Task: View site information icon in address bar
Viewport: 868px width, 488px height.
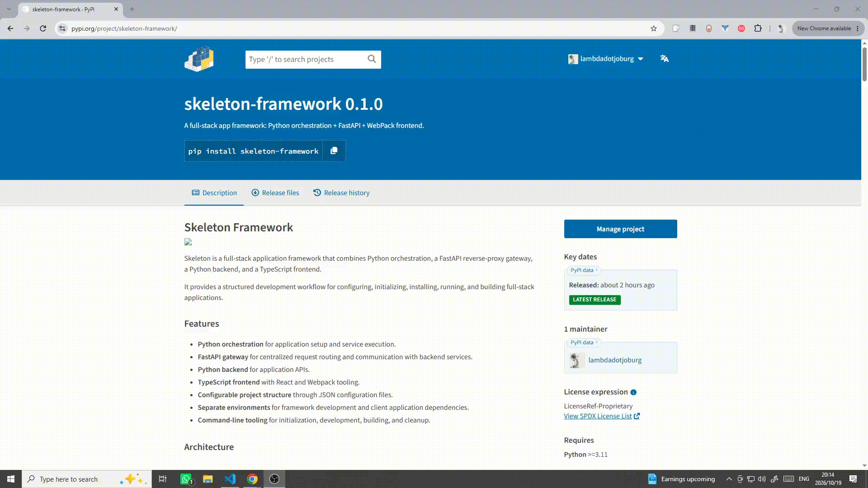Action: click(x=62, y=28)
